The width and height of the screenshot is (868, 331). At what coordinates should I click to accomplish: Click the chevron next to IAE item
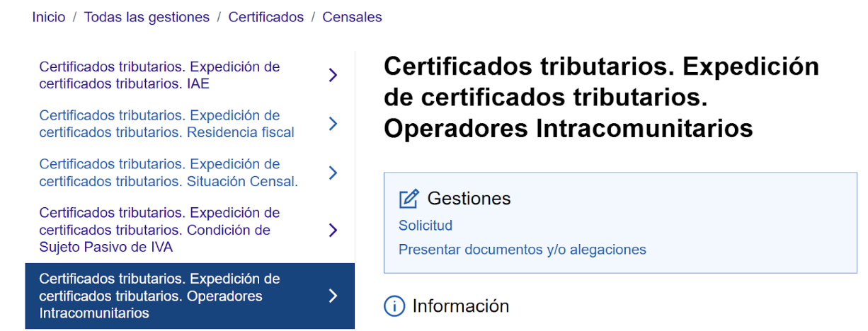(x=333, y=75)
